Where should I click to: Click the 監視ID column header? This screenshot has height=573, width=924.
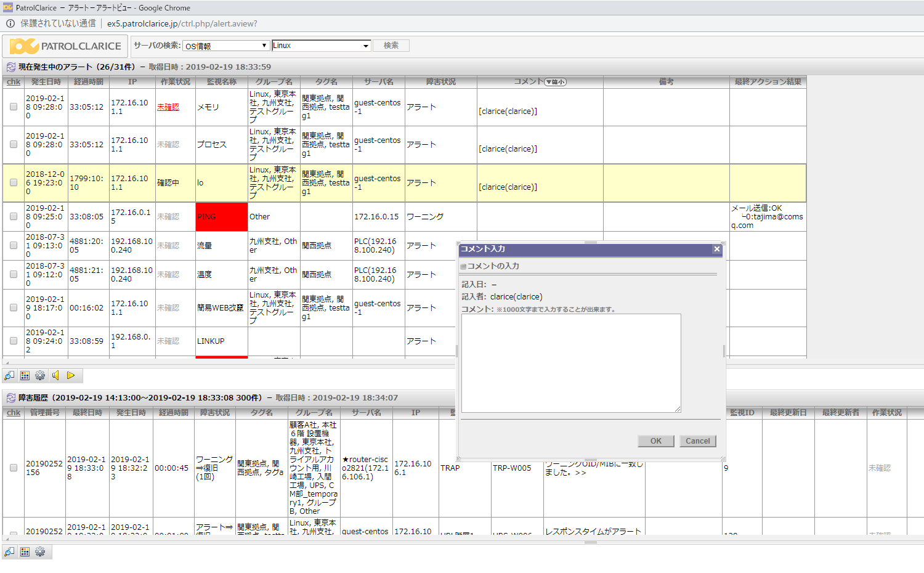[x=742, y=413]
